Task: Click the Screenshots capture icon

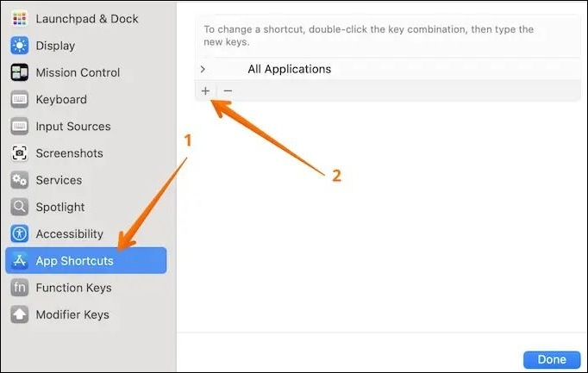Action: tap(20, 153)
